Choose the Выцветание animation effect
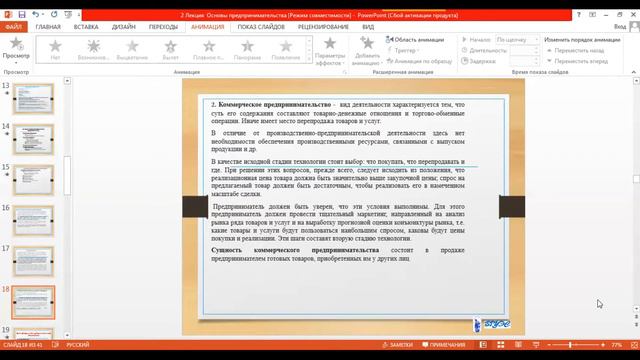The width and height of the screenshot is (640, 360). [132, 50]
